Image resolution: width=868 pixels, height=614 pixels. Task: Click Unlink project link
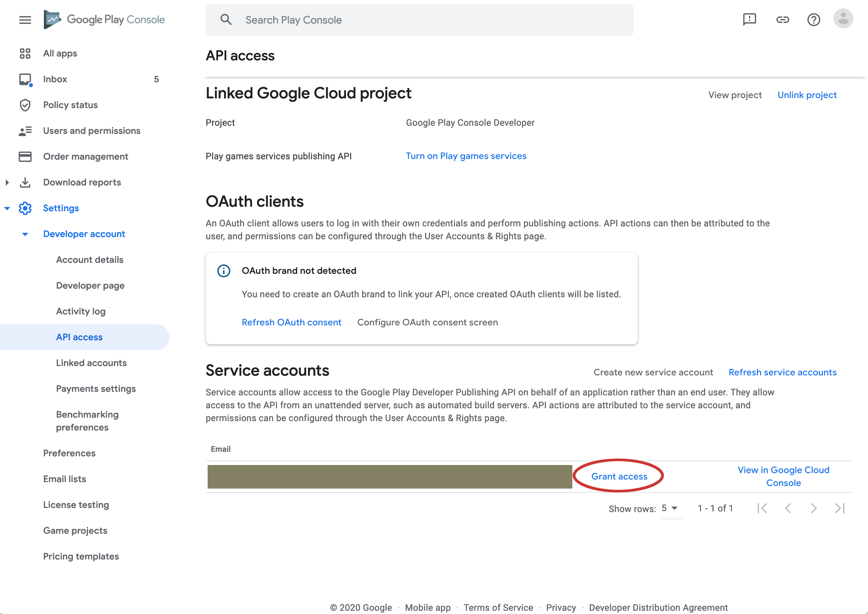click(807, 95)
